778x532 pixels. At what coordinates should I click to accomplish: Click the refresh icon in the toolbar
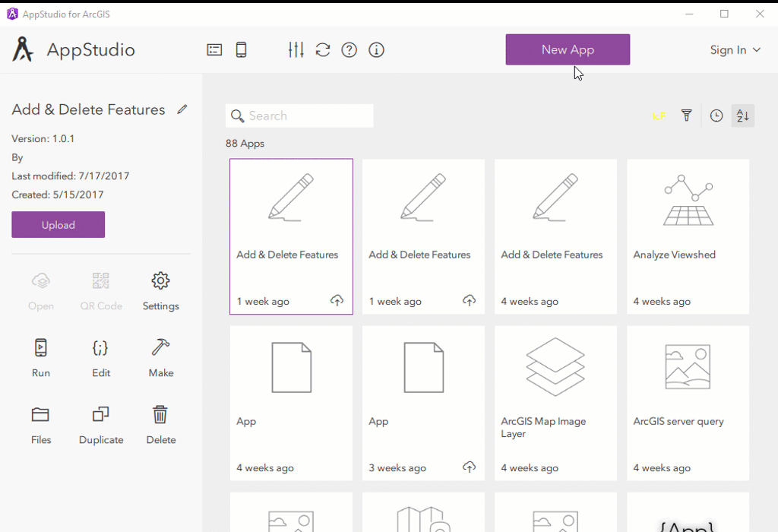pos(323,49)
